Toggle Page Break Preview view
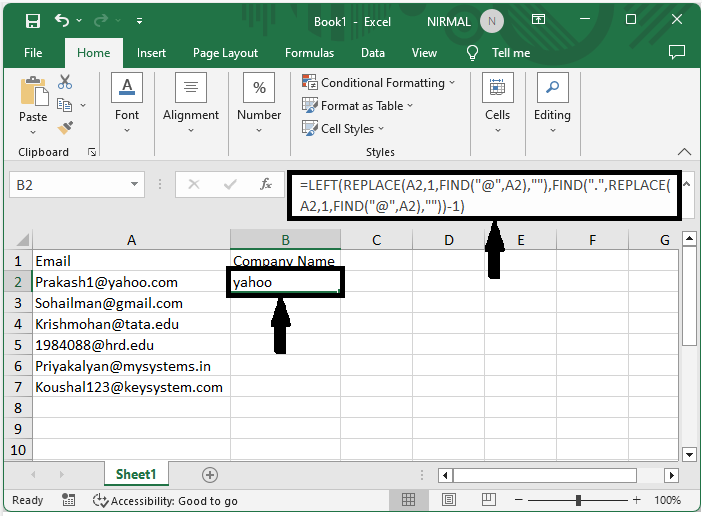Viewport: 702px width, 516px height. tap(480, 500)
